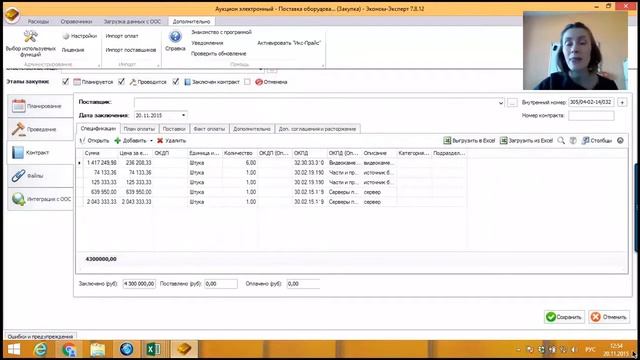This screenshot has height=360, width=640.
Task: Open the tools icon for selecting used functions
Action: [x=30, y=37]
